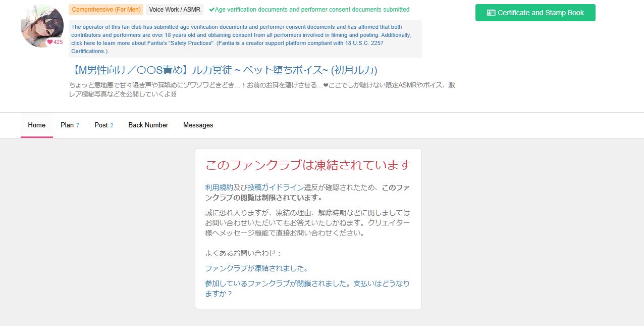
Task: Click the blue safety practices notice text
Action: (245, 39)
